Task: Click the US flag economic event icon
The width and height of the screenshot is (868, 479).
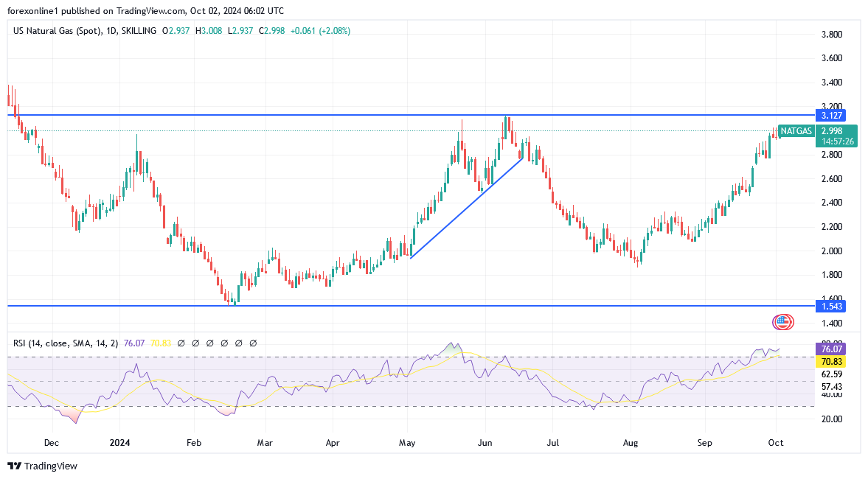Action: click(x=782, y=320)
